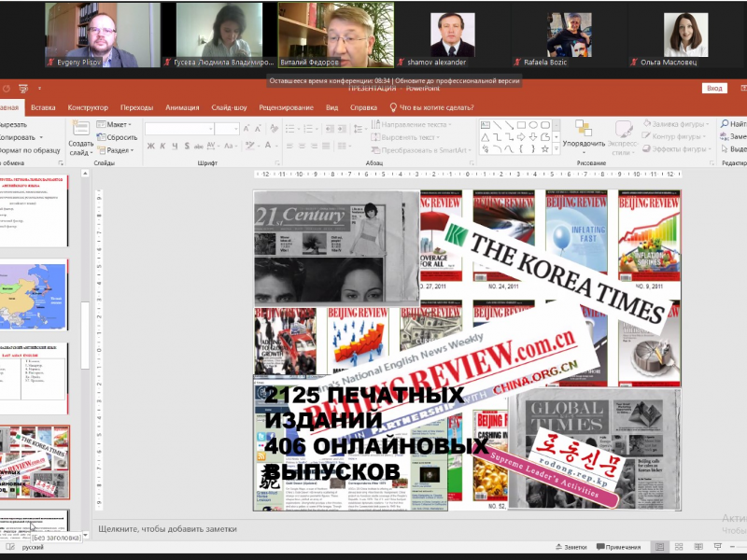Viewport: 747px width, 560px height.
Task: Expand the Раздел section dropdown
Action: coord(119,150)
